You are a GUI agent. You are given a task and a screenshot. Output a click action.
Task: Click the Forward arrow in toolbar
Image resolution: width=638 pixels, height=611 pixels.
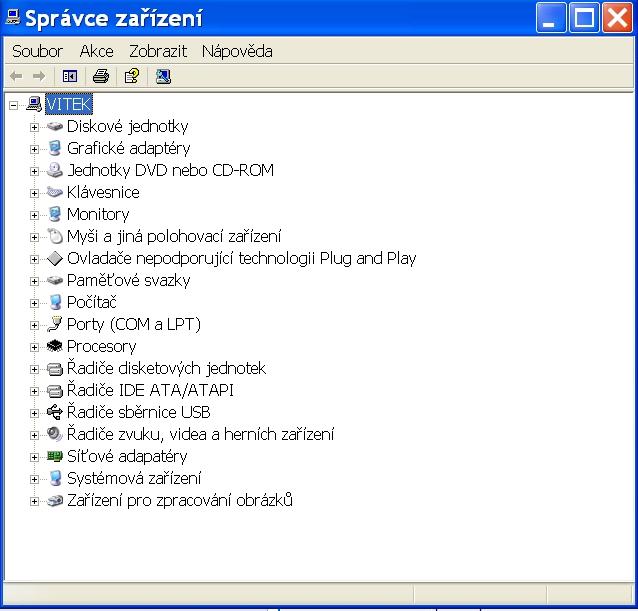39,76
